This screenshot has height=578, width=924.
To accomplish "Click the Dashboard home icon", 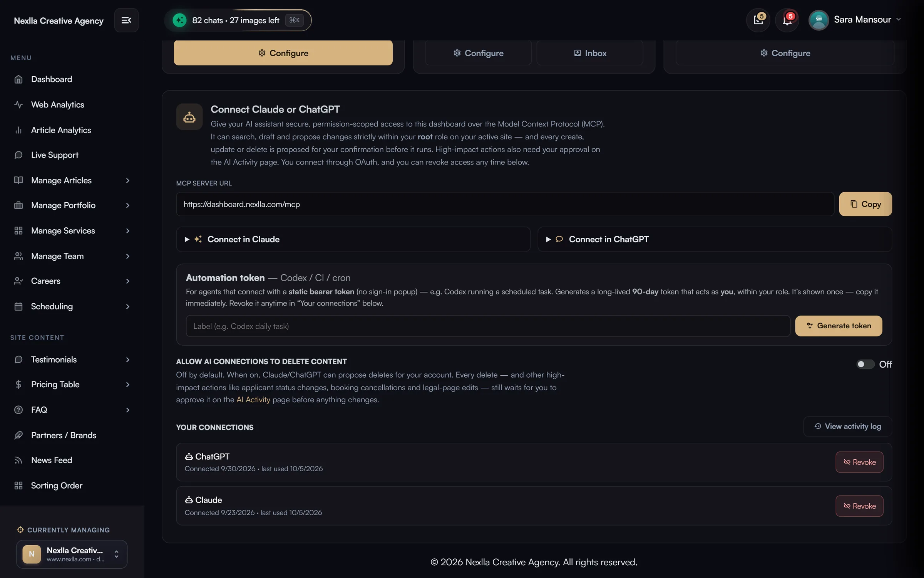I will 18,79.
